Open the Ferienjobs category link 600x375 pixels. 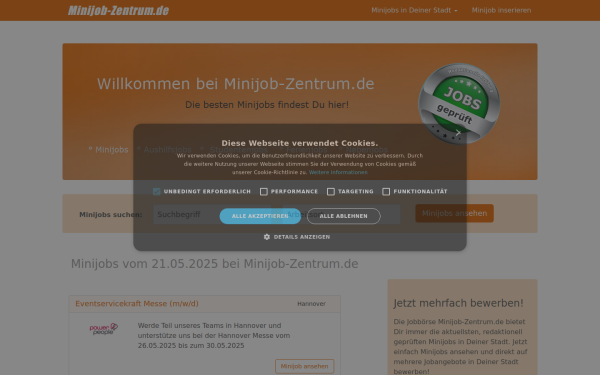pyautogui.click(x=307, y=150)
